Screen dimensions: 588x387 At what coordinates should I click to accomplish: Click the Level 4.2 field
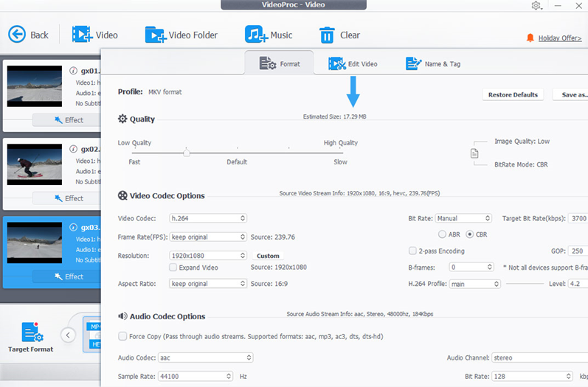(578, 284)
